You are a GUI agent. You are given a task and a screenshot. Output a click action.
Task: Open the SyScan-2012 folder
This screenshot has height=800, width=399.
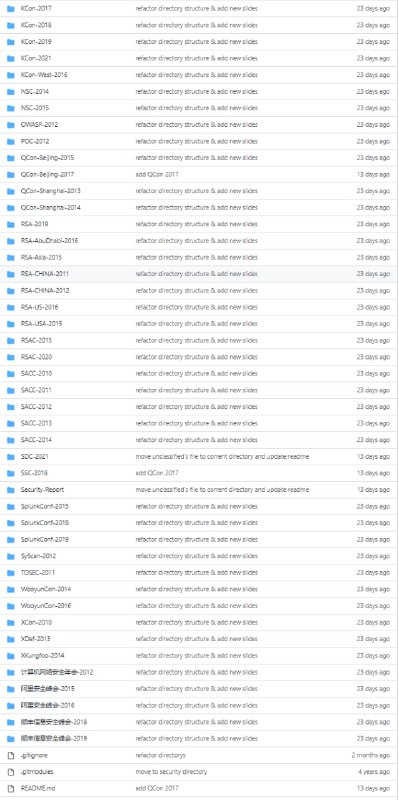(38, 556)
